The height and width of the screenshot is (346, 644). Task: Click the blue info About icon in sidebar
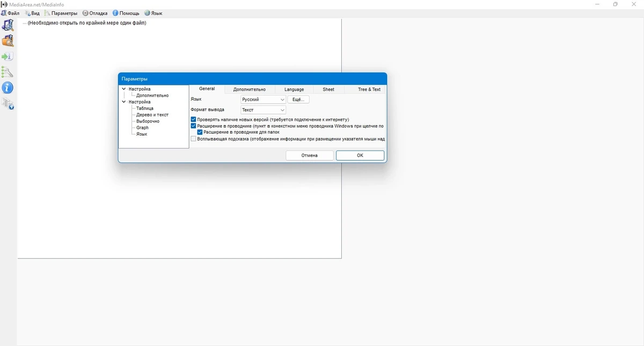8,87
